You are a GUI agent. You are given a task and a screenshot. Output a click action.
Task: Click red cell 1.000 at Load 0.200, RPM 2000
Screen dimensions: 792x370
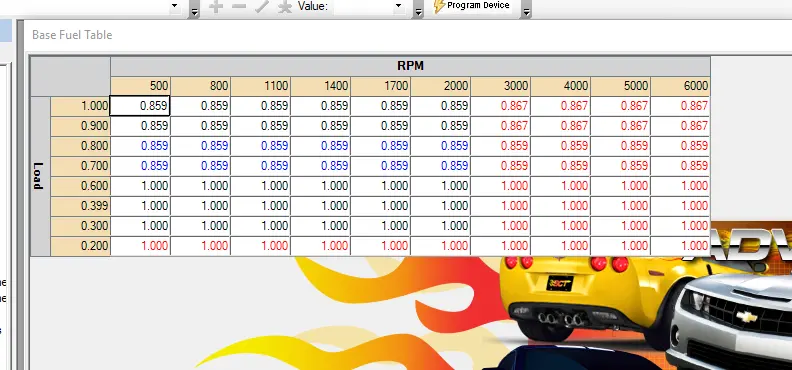[441, 246]
